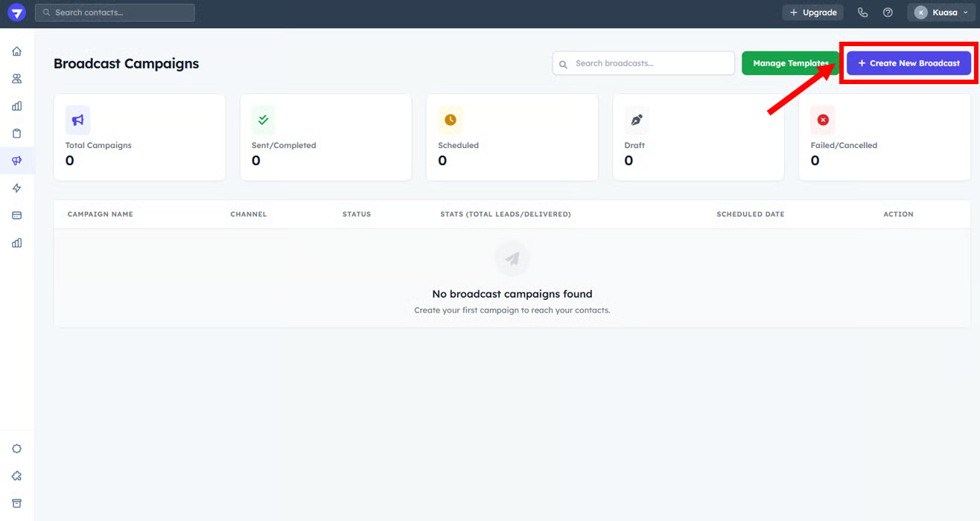
Task: Open the puzzle piece integrations icon
Action: point(17,476)
